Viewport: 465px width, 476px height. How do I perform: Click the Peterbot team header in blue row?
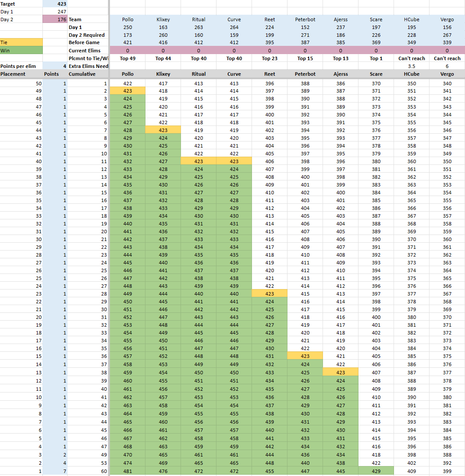click(x=305, y=19)
